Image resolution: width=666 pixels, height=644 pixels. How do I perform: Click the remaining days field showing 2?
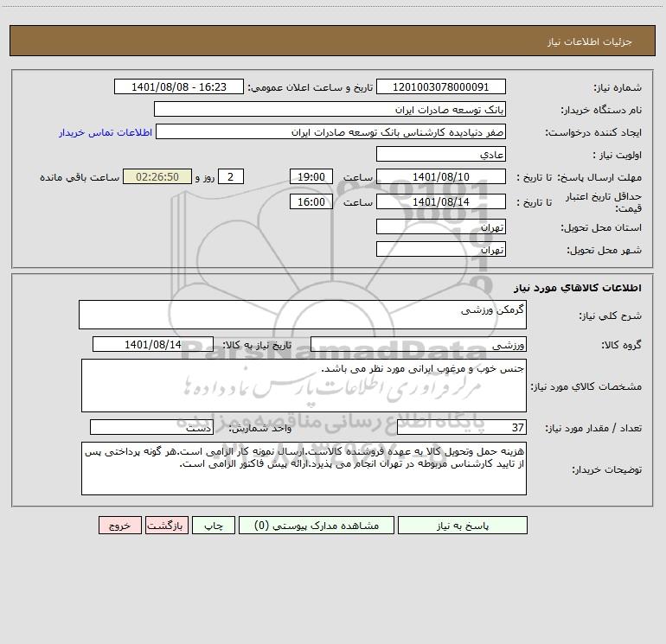231,176
